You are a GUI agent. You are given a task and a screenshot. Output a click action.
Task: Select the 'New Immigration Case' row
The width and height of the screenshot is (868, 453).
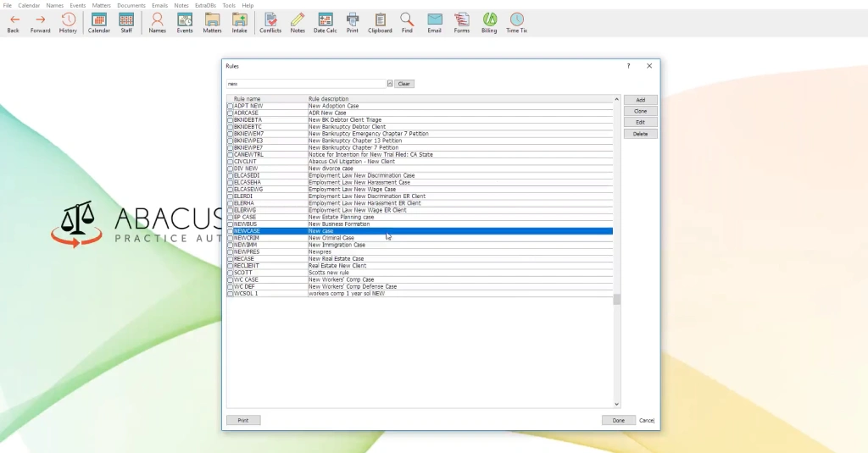(x=420, y=245)
